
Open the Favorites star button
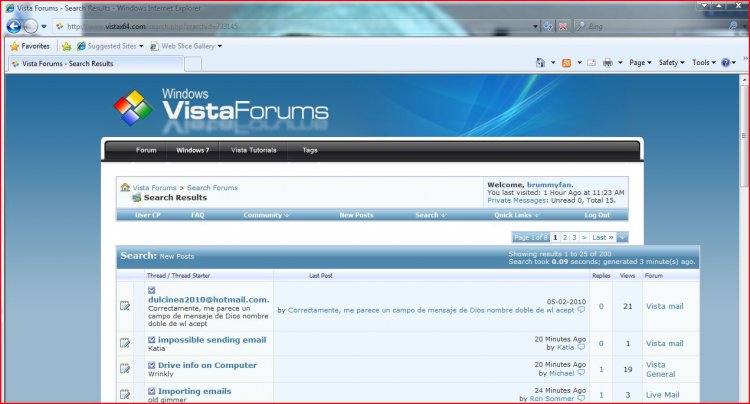(30, 46)
